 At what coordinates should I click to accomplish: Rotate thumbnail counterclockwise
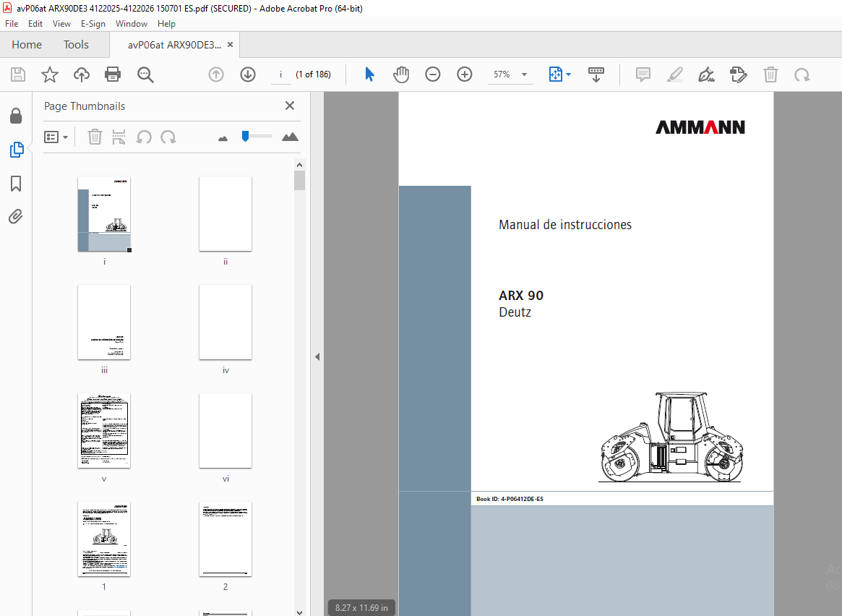coord(143,137)
